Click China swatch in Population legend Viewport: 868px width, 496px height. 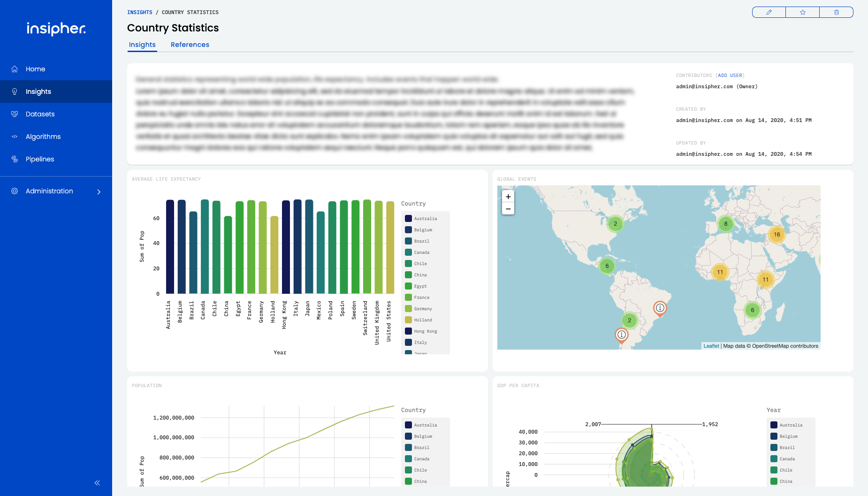pos(408,481)
